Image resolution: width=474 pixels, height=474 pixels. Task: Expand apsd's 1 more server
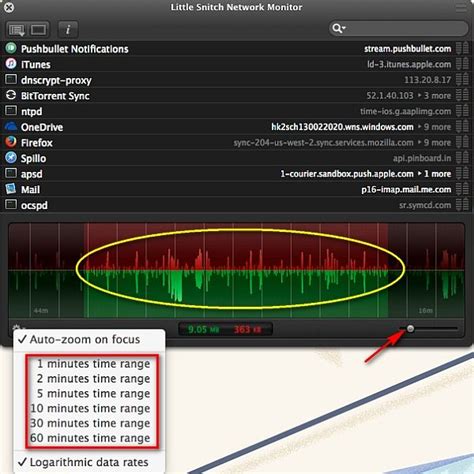(434, 174)
